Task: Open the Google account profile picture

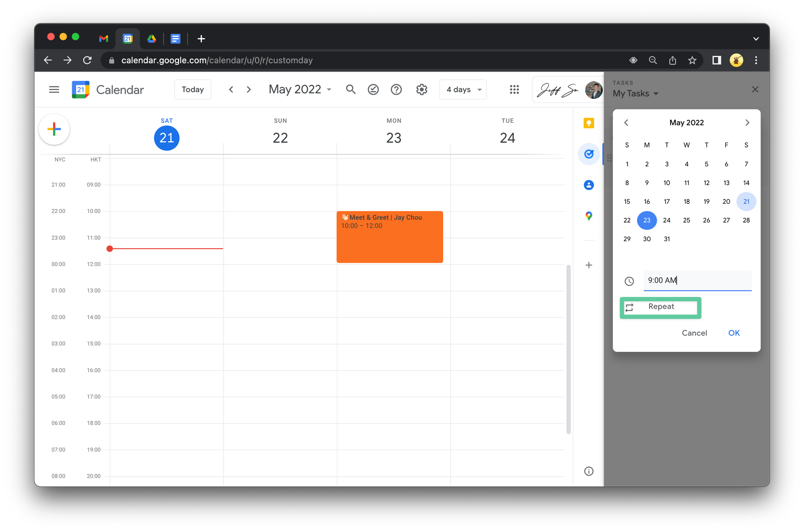Action: click(x=593, y=90)
